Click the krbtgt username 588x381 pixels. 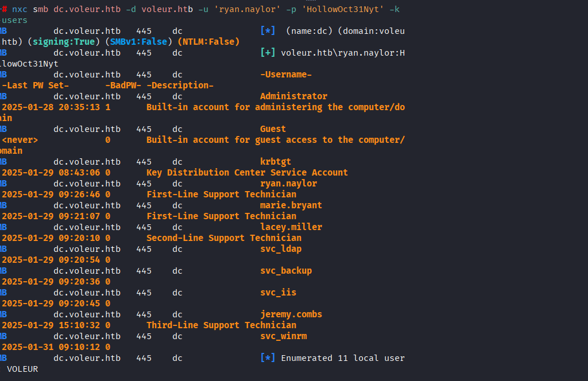point(276,162)
